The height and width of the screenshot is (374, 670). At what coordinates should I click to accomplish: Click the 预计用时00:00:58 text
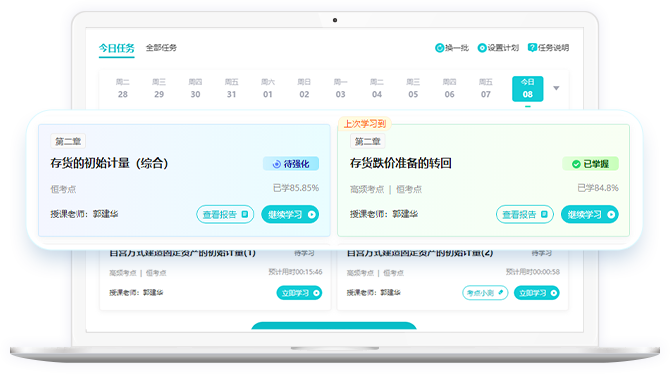pyautogui.click(x=533, y=272)
